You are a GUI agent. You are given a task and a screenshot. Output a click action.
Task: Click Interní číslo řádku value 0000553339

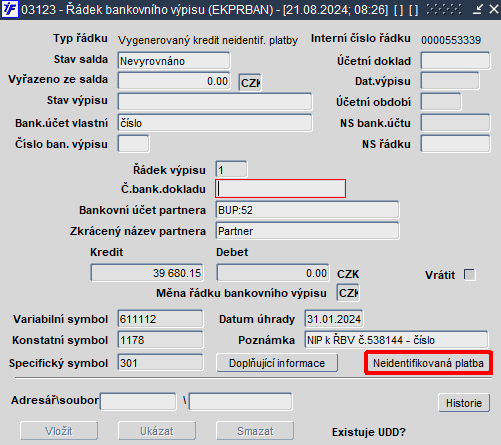click(451, 40)
